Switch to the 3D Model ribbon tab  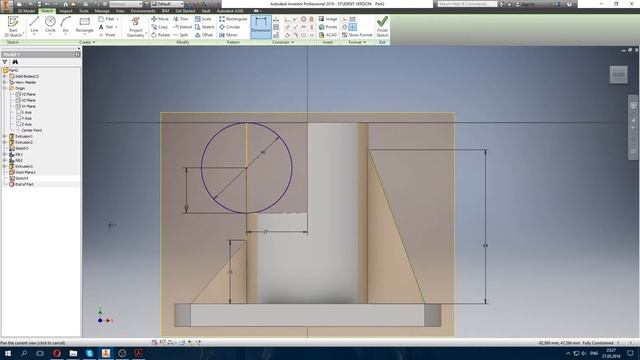(x=26, y=11)
